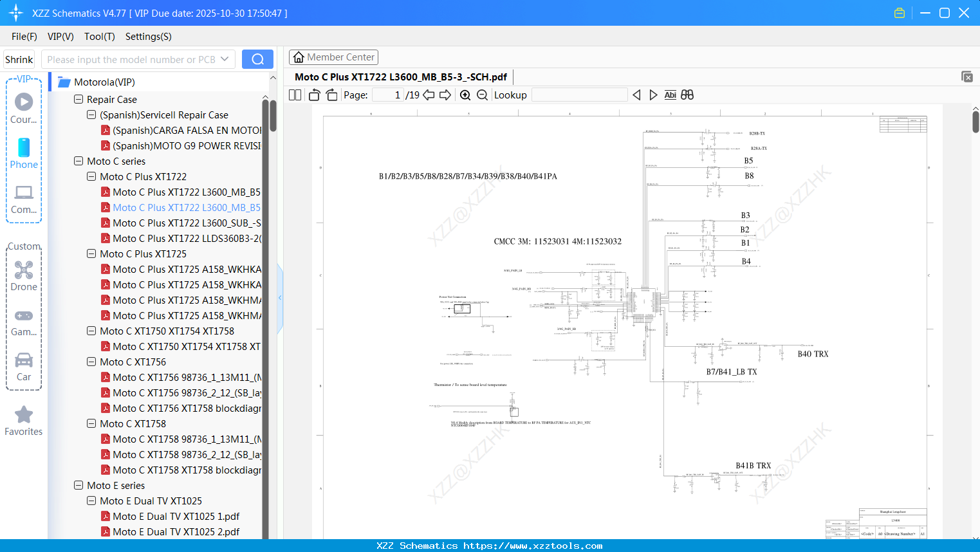Select the Phone category icon
Image resolution: width=980 pixels, height=552 pixels.
coord(24,153)
